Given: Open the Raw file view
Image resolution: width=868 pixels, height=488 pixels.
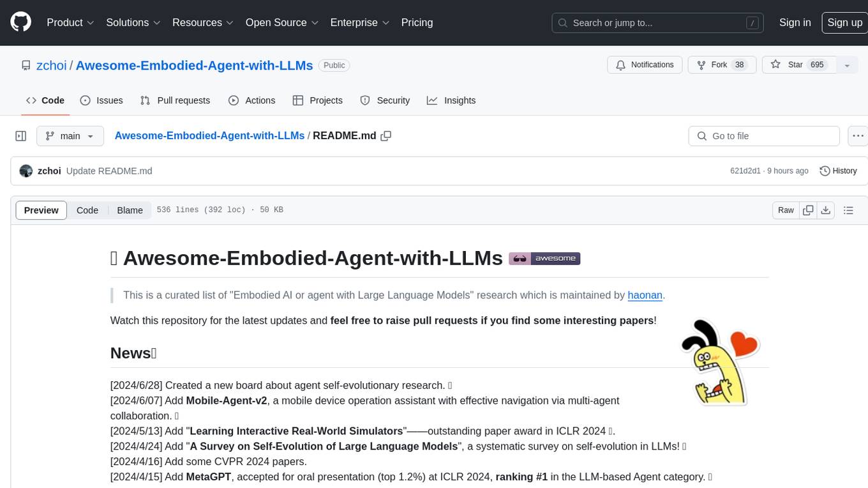Looking at the screenshot, I should (786, 210).
